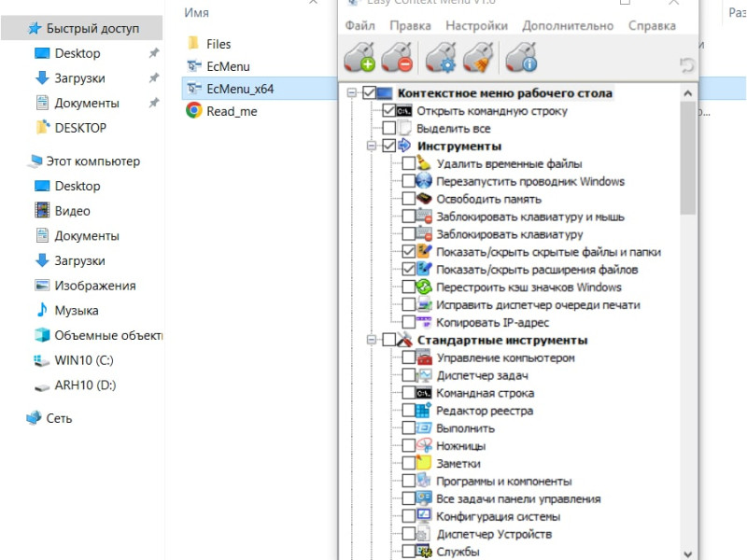Click the globe icon beside Перезапустить проводник Windows

pos(424,181)
